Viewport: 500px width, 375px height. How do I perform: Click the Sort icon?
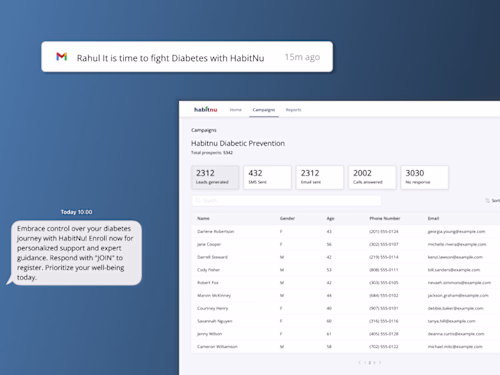click(x=488, y=200)
